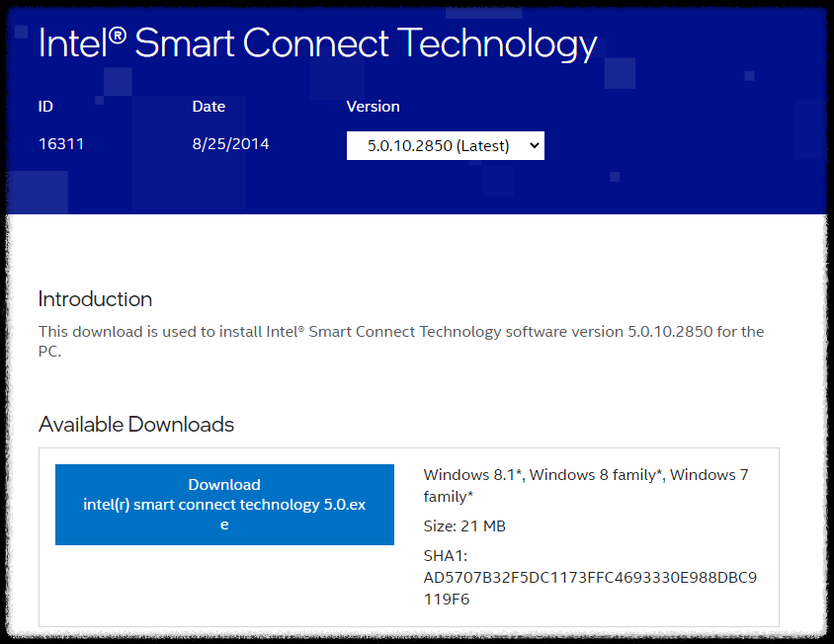The width and height of the screenshot is (834, 644).
Task: Click the Size: 21 MB text
Action: coord(464,525)
